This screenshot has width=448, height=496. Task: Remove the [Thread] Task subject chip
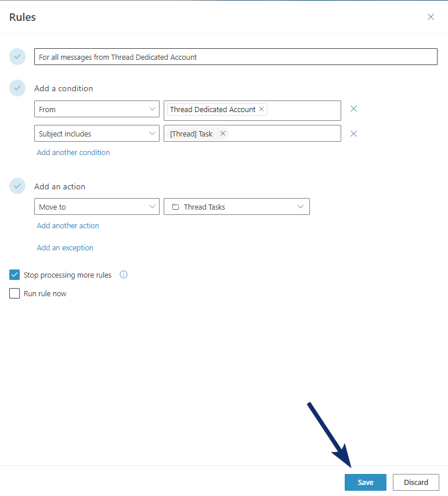223,134
